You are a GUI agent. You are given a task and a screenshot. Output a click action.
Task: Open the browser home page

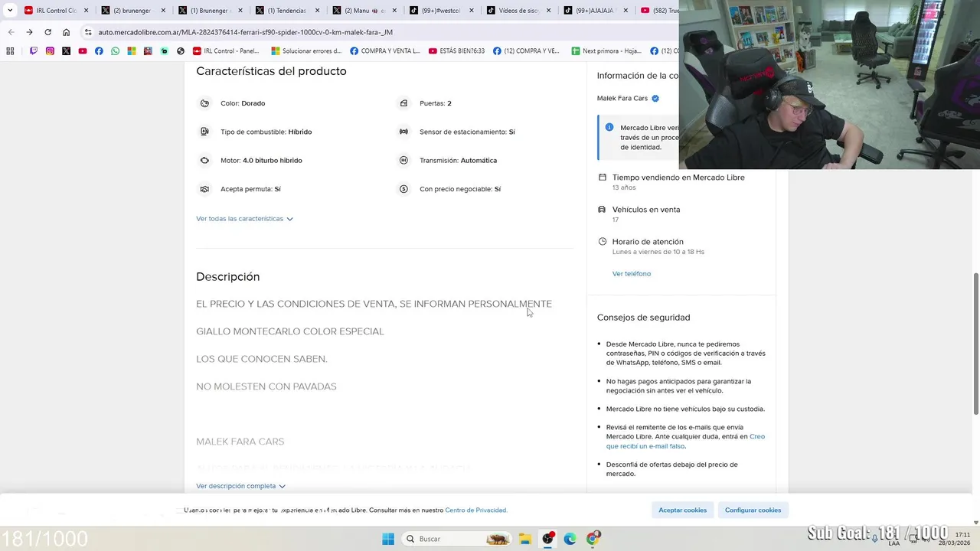[66, 32]
